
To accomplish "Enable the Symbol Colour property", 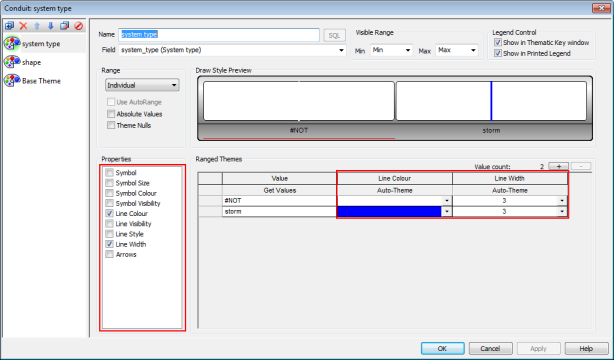I will (x=110, y=193).
